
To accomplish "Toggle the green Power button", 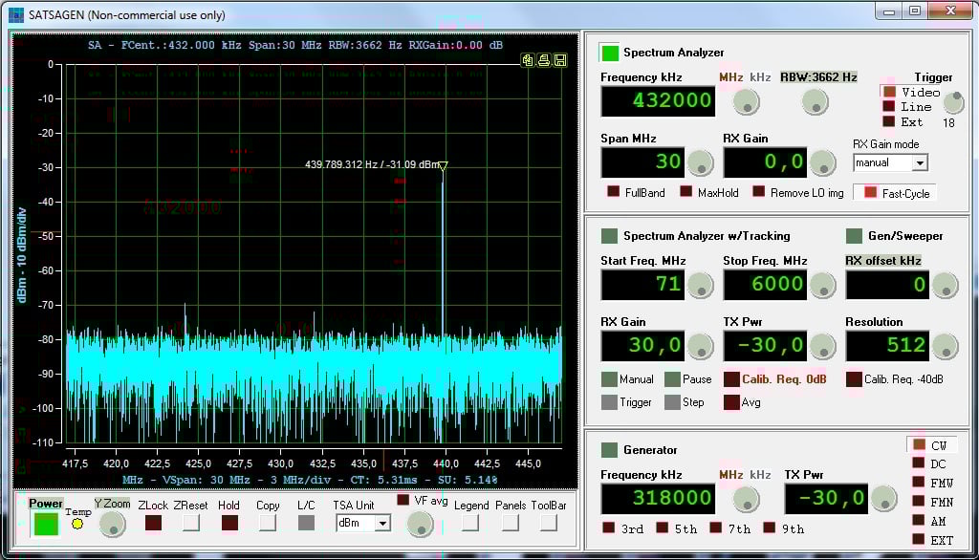I will pyautogui.click(x=46, y=524).
